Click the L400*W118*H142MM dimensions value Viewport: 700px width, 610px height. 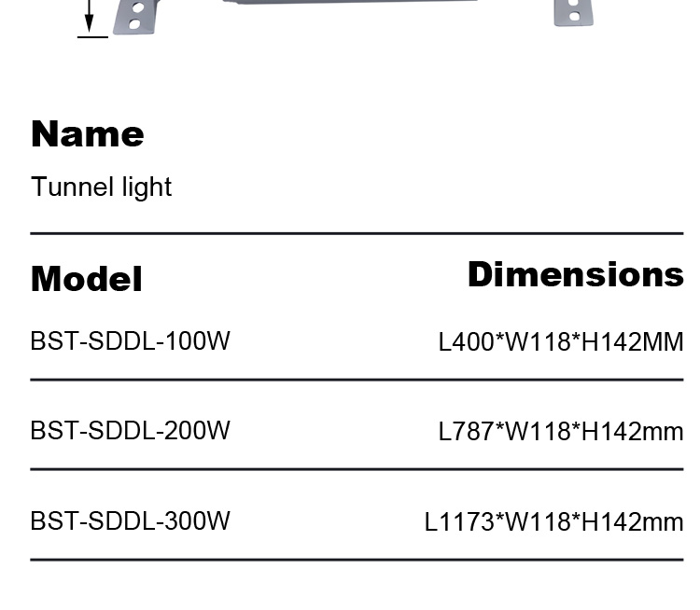(561, 342)
